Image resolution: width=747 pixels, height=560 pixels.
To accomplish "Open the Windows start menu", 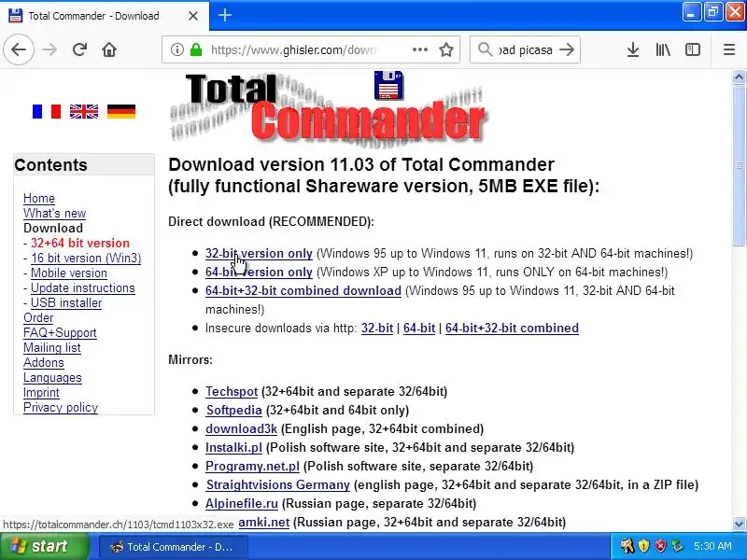I will point(44,546).
